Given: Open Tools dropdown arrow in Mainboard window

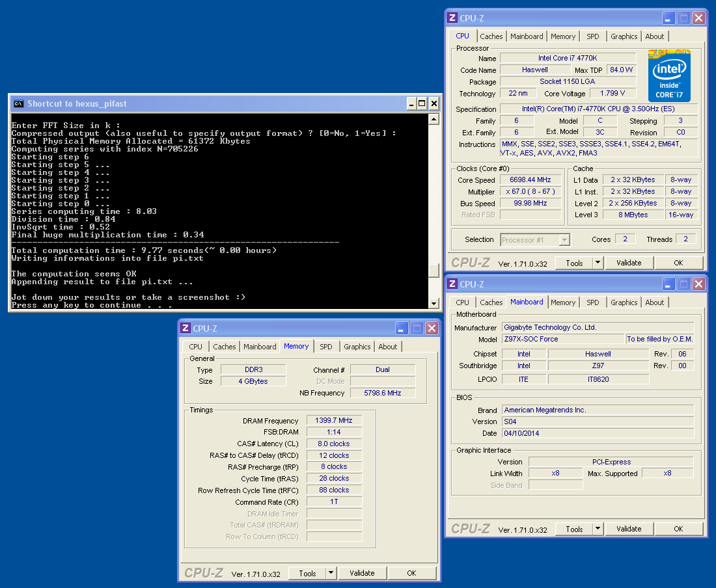Looking at the screenshot, I should click(598, 529).
